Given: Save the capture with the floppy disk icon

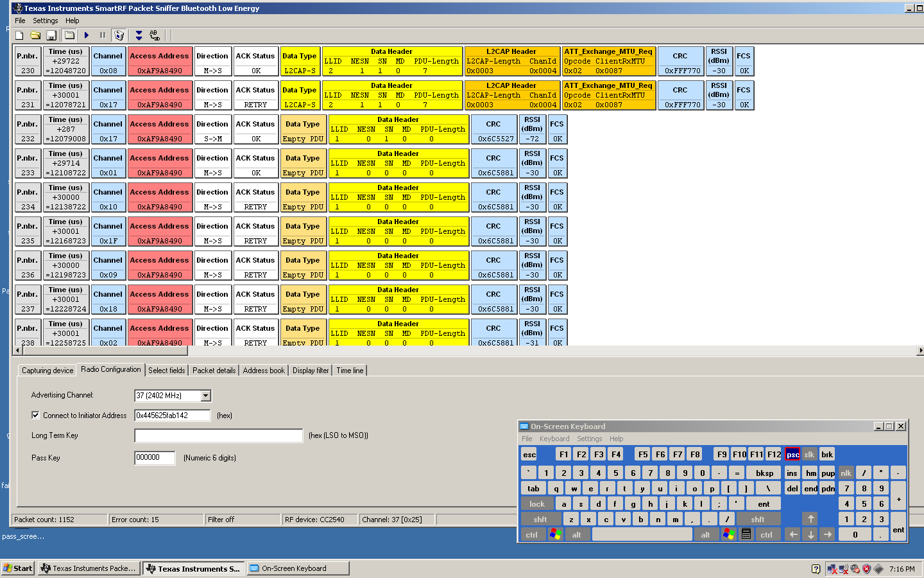Looking at the screenshot, I should coord(51,35).
